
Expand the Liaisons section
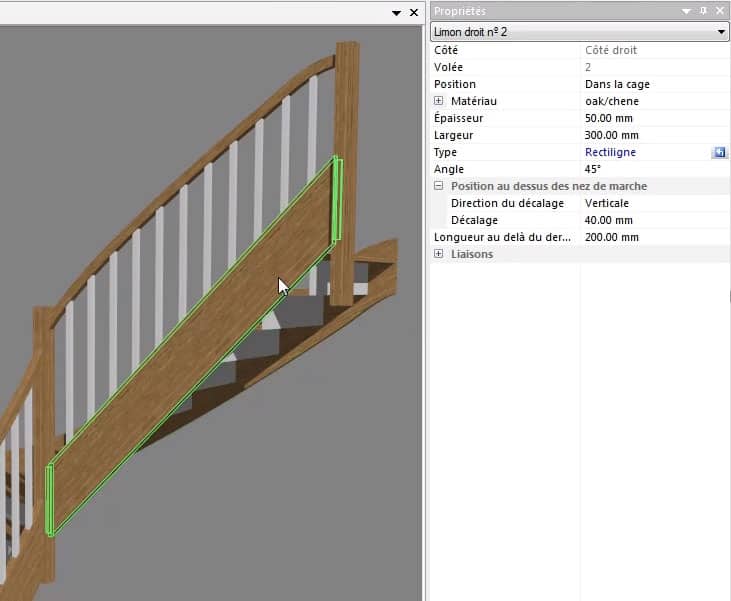438,254
